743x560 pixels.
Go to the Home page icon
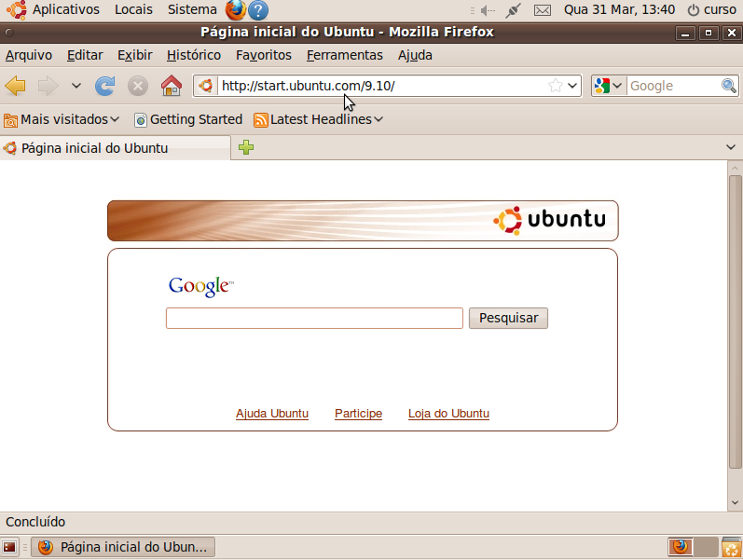pyautogui.click(x=171, y=86)
